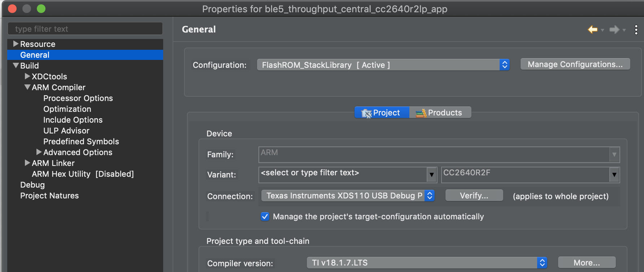Click the green window zoom button
The height and width of the screenshot is (272, 644).
pyautogui.click(x=41, y=9)
